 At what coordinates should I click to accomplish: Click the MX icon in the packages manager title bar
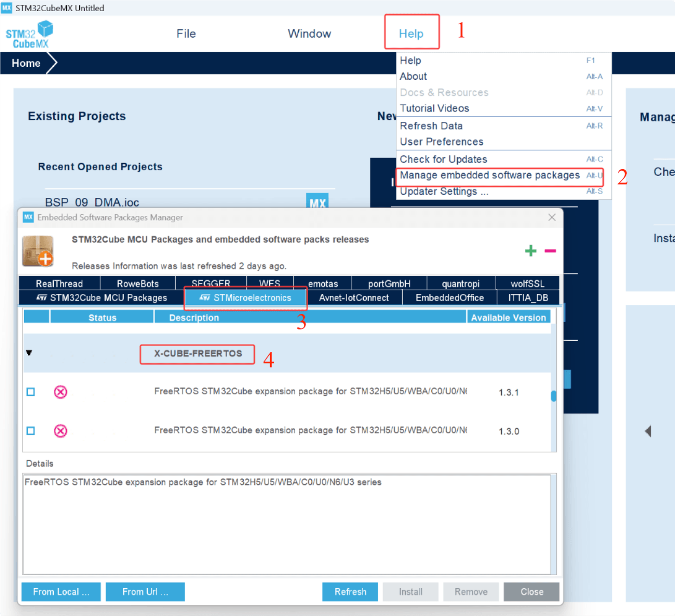28,217
